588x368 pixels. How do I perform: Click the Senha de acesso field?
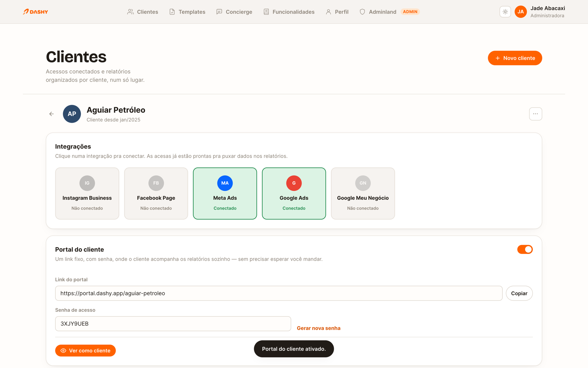[173, 324]
